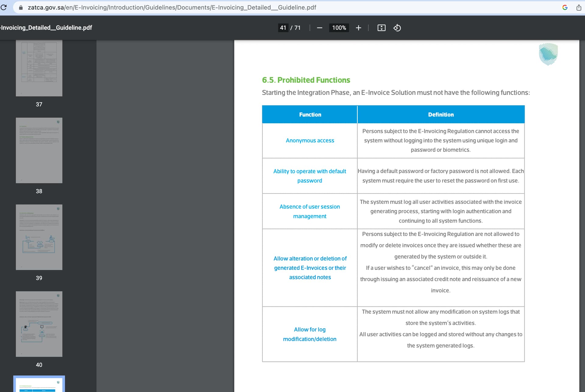
Task: Zoom out with the minus button
Action: pos(319,28)
